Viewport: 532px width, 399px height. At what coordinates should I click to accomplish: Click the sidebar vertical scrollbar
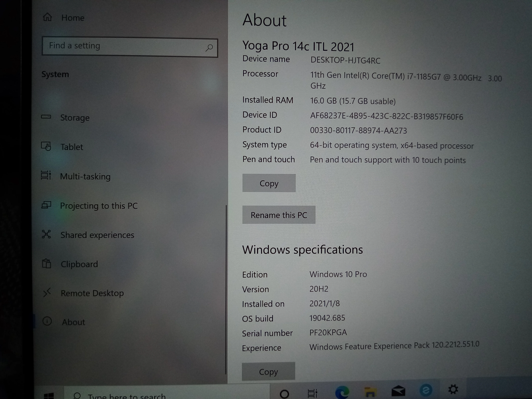pyautogui.click(x=226, y=289)
